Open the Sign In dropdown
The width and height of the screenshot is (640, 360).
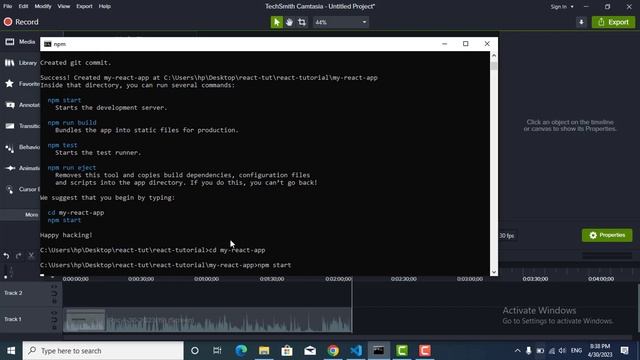pyautogui.click(x=562, y=7)
